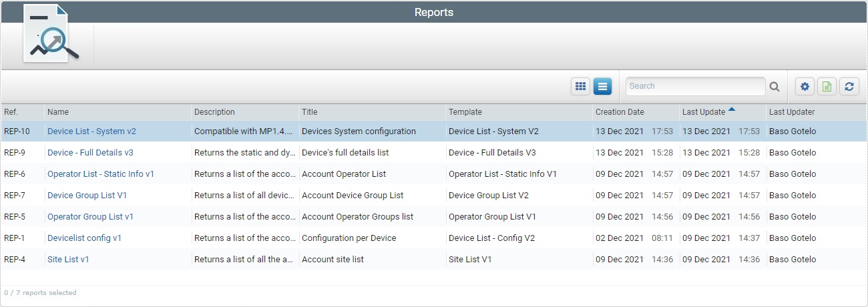Click '0 / 7 reports selected' status

(40, 293)
